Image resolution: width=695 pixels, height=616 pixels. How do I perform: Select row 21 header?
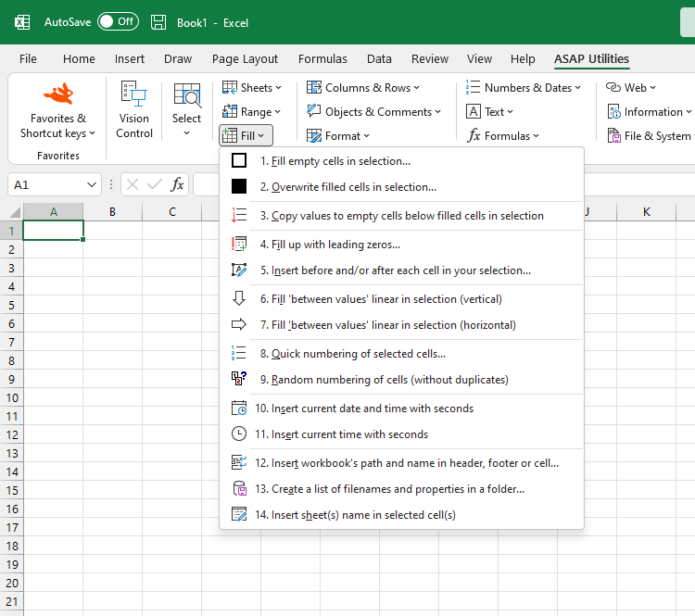pyautogui.click(x=11, y=601)
